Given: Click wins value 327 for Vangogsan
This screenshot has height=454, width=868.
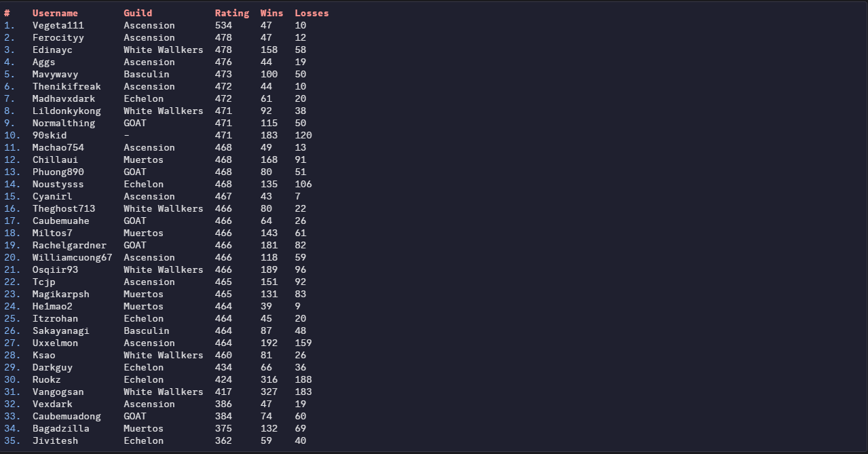Looking at the screenshot, I should pos(269,392).
